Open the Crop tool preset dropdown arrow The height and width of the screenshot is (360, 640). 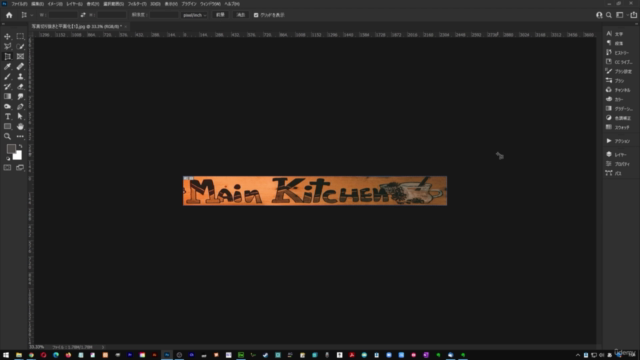click(x=31, y=15)
